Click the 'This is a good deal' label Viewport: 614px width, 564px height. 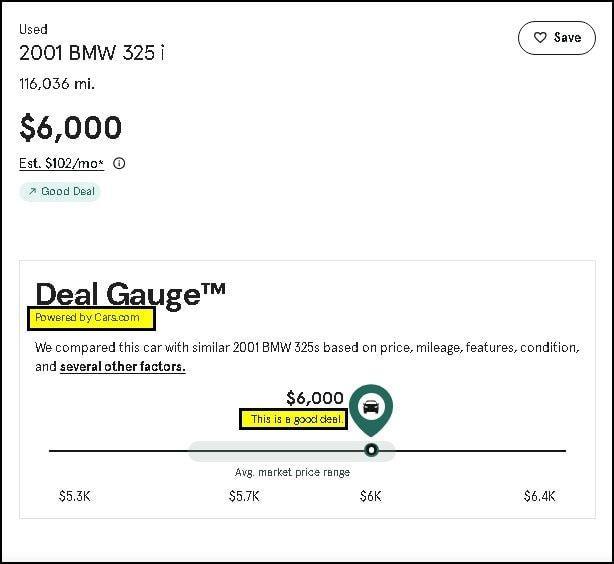(293, 419)
